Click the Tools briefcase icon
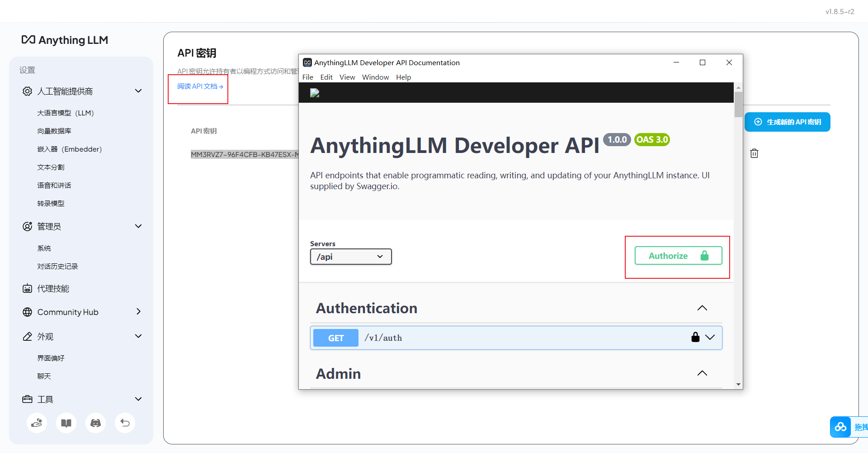This screenshot has width=868, height=453. tap(28, 399)
